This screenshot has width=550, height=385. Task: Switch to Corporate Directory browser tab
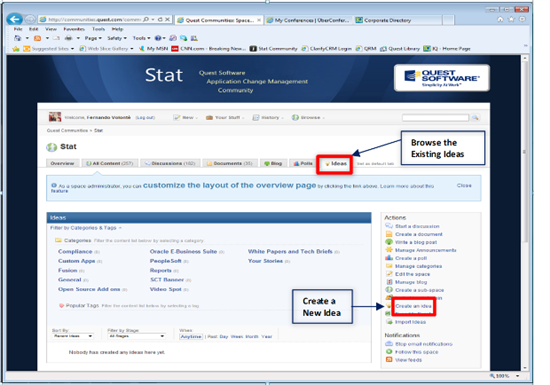point(398,20)
